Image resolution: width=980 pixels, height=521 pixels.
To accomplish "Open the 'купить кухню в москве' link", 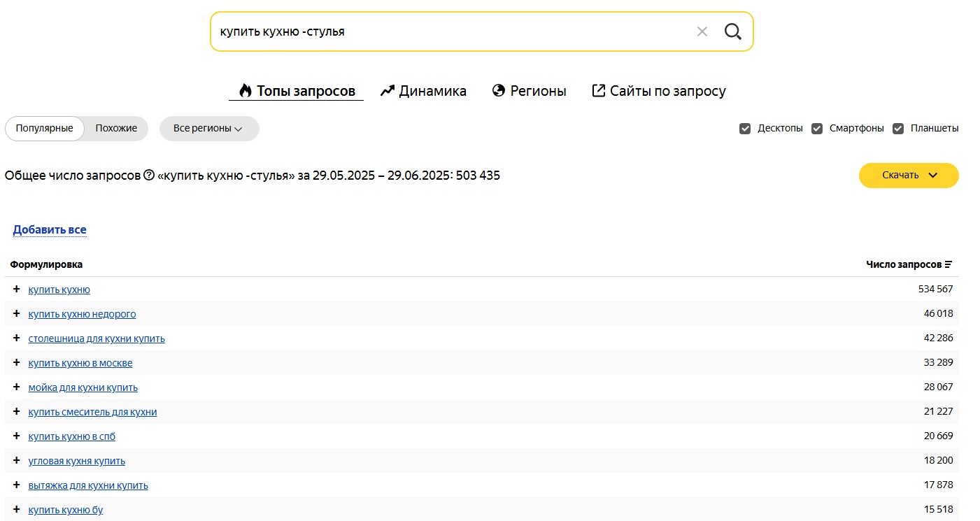I will tap(80, 363).
